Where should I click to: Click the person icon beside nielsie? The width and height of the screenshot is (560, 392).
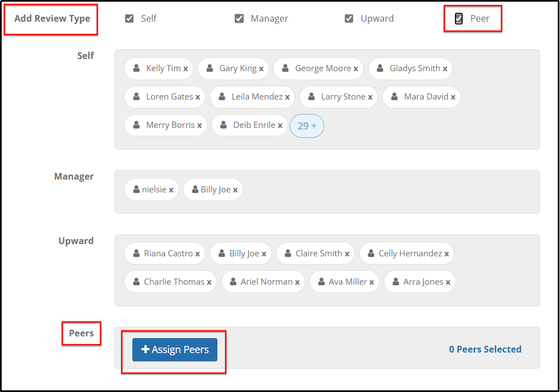coord(136,189)
